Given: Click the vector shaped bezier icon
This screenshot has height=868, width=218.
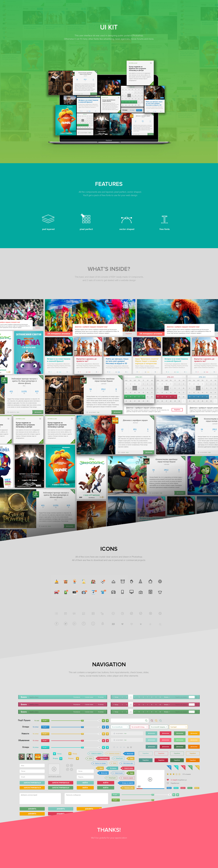Looking at the screenshot, I should tap(127, 220).
